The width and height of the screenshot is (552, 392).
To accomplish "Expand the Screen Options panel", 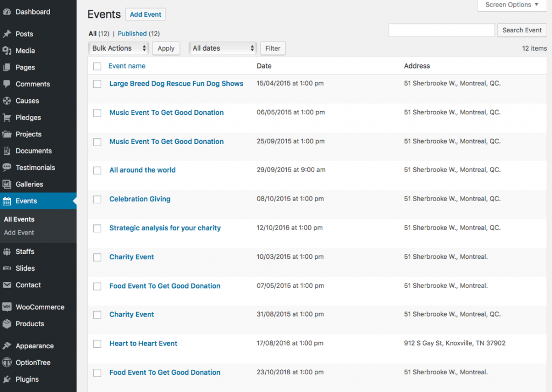I will tap(511, 5).
